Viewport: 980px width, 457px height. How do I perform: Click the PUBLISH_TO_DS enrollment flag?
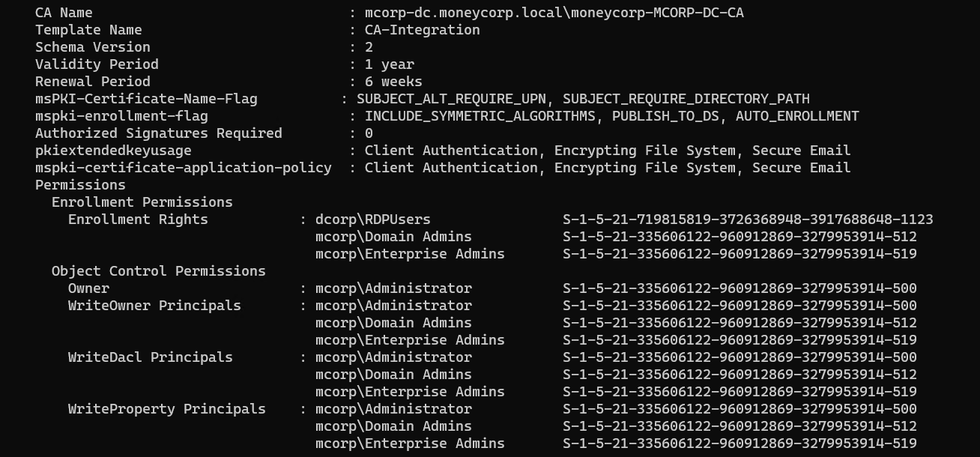(x=666, y=116)
